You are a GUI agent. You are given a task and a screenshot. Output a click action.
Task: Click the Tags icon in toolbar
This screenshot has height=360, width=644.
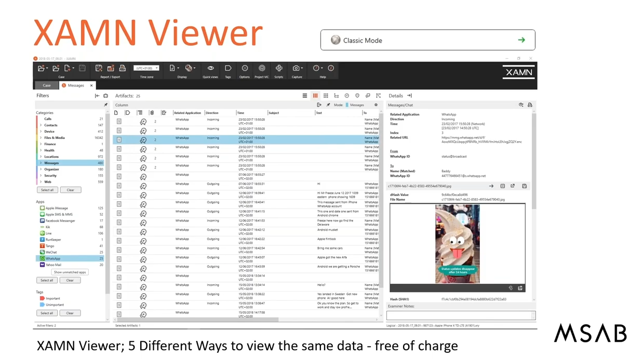[227, 68]
